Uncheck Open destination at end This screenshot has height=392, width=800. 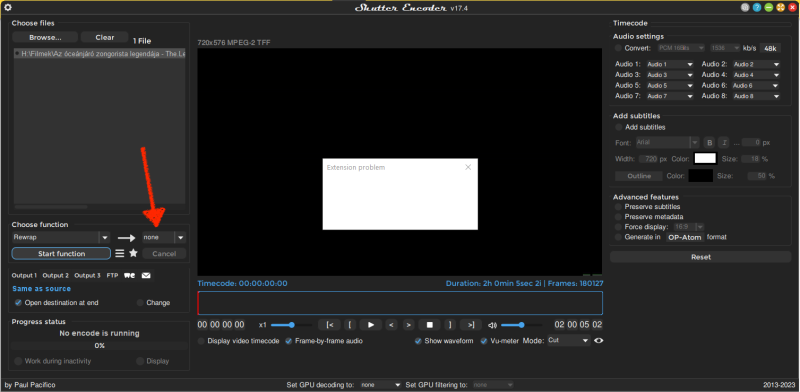[x=18, y=303]
